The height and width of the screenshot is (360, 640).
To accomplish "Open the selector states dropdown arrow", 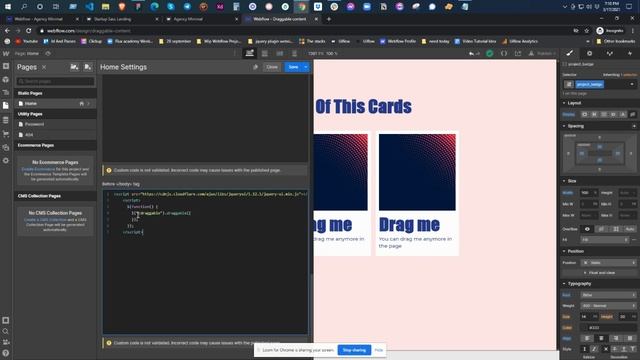I will click(x=632, y=84).
